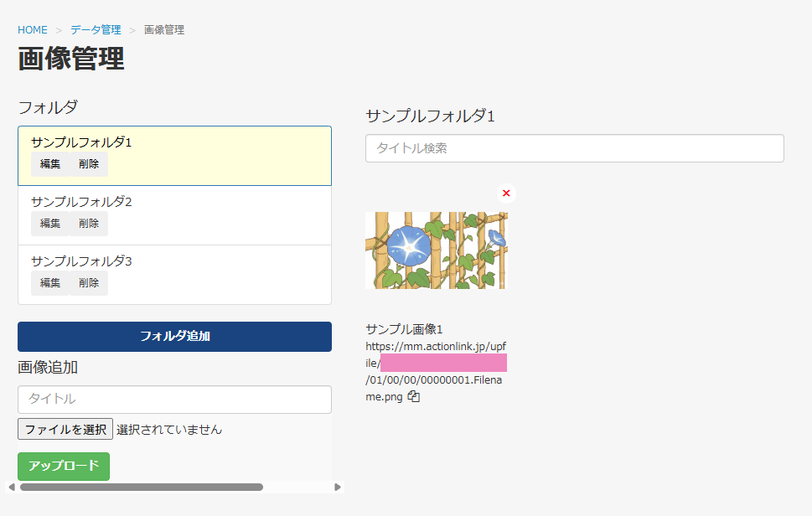The width and height of the screenshot is (812, 516).
Task: Delete サンプルフォルダ1 with its 削除 button
Action: click(89, 164)
